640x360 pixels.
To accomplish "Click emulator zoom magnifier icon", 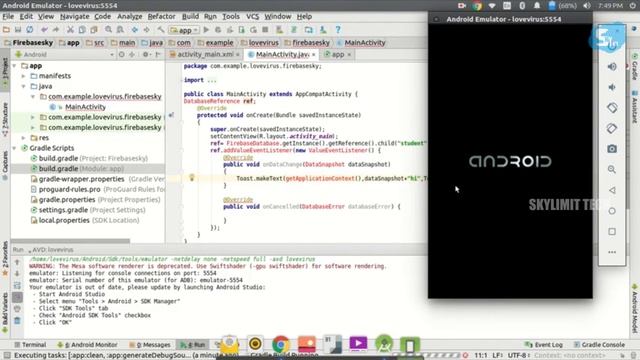I will 612,169.
